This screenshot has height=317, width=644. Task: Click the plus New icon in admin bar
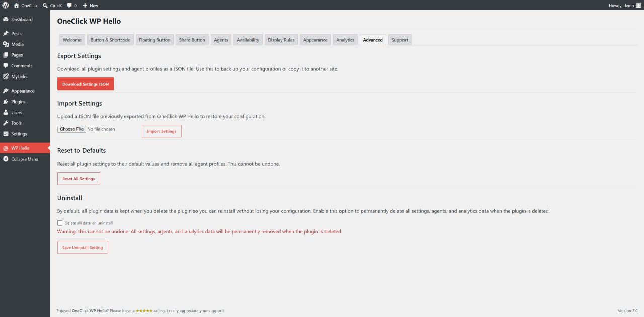click(85, 5)
